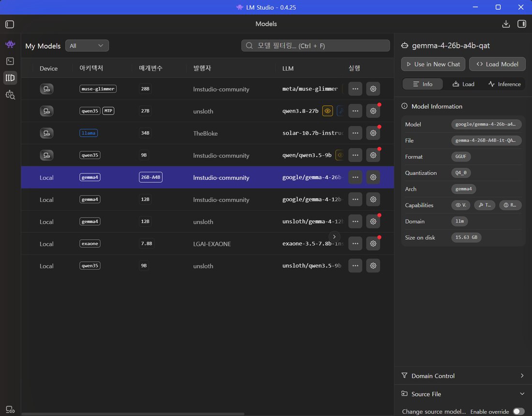This screenshot has width=532, height=416.
Task: Click the 15.63 GB size value
Action: tap(466, 237)
